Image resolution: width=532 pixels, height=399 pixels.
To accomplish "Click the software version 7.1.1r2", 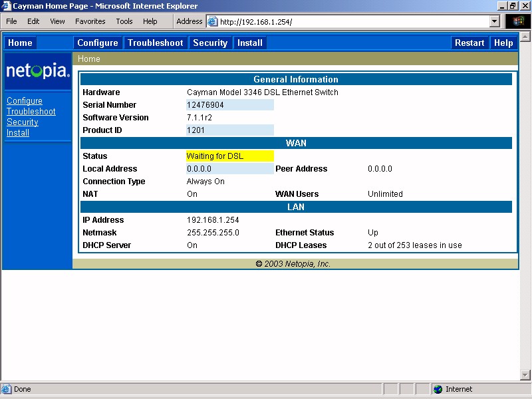I will [x=199, y=118].
